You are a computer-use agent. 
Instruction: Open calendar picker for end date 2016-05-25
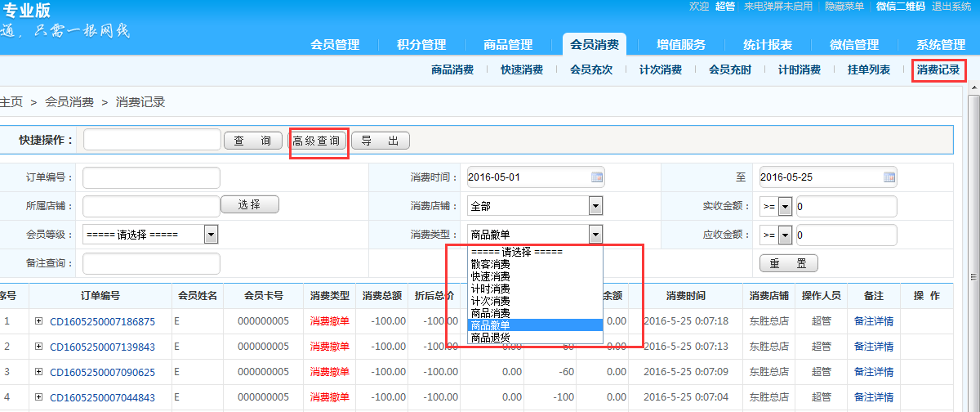tap(889, 177)
